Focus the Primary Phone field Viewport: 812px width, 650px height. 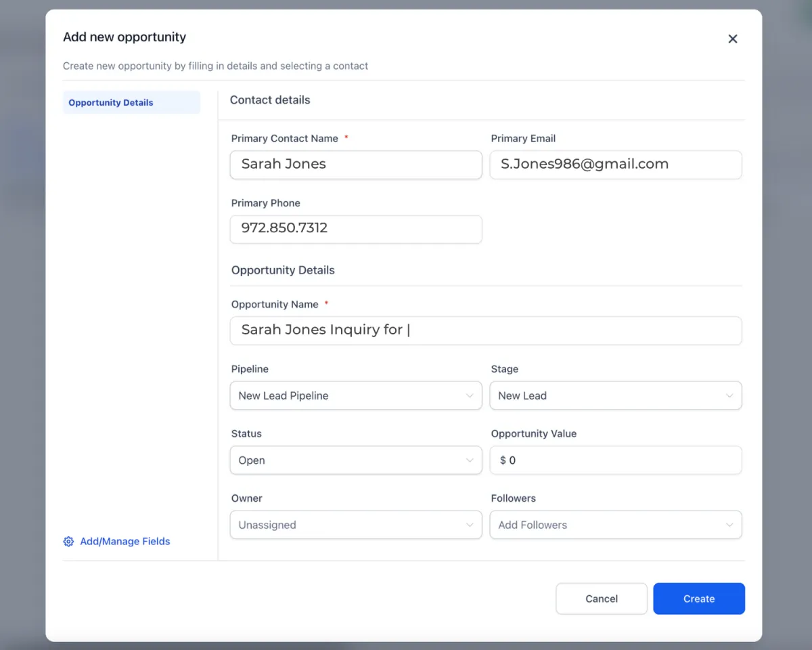355,229
